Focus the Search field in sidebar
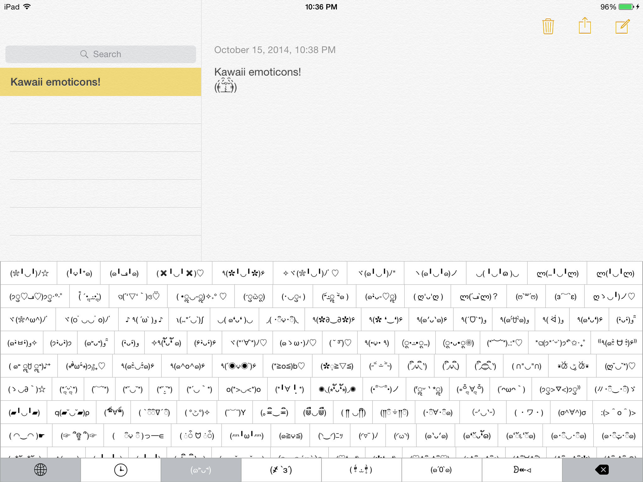The image size is (643, 482). [x=100, y=54]
